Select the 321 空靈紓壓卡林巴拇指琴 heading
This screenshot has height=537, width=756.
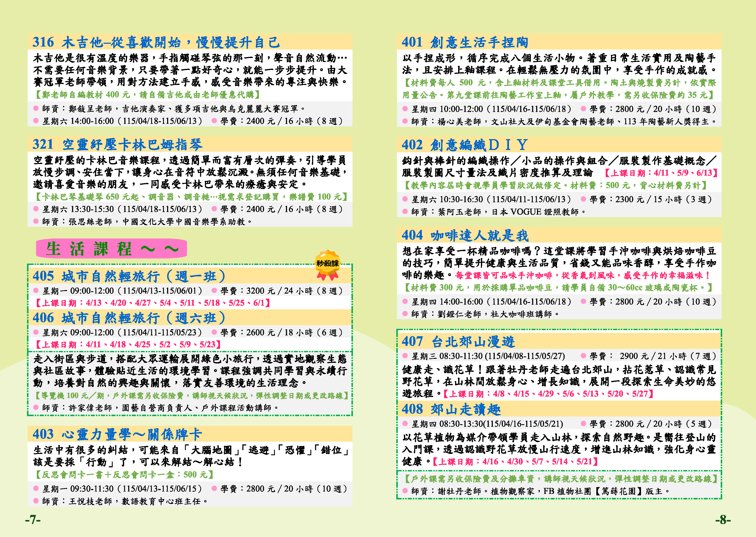[x=117, y=144]
